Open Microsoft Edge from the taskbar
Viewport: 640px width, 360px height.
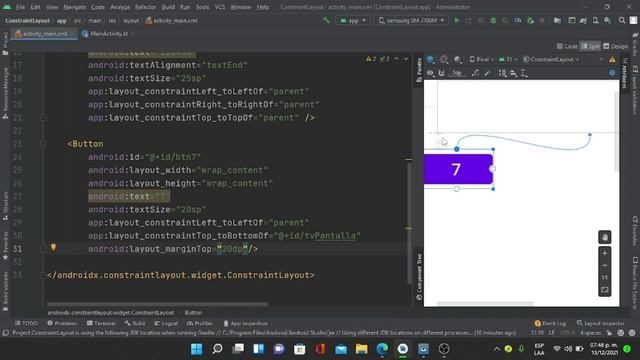click(382, 349)
